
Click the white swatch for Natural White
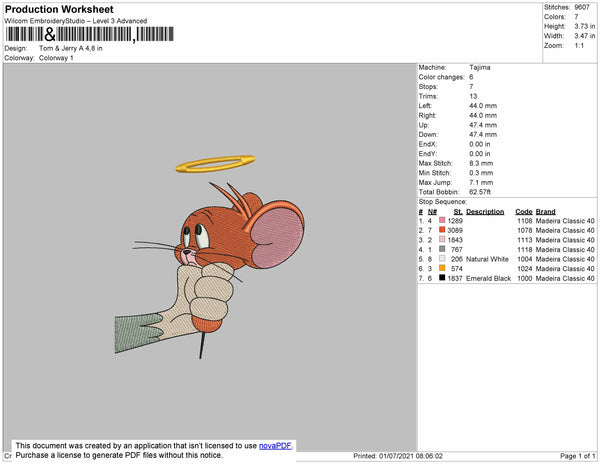442,259
